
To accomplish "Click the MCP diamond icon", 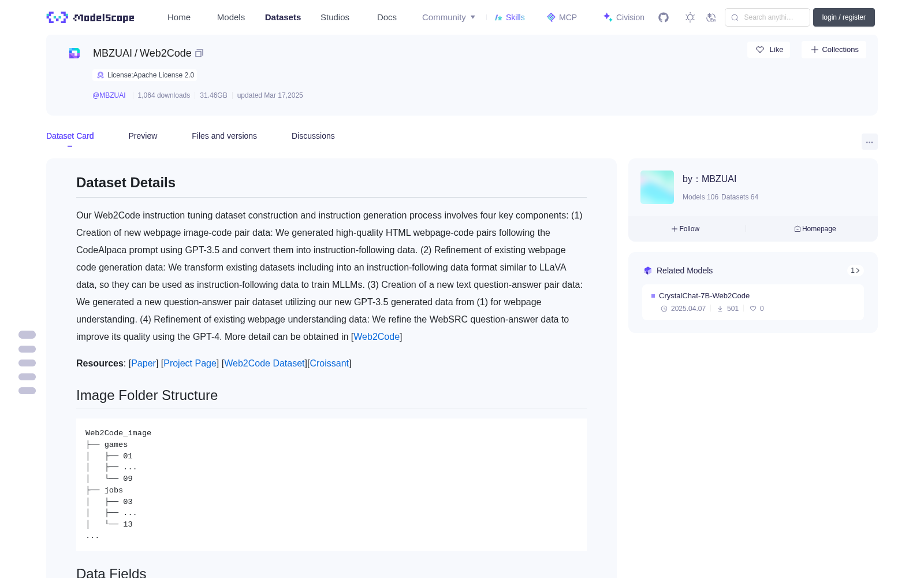I will [x=551, y=17].
